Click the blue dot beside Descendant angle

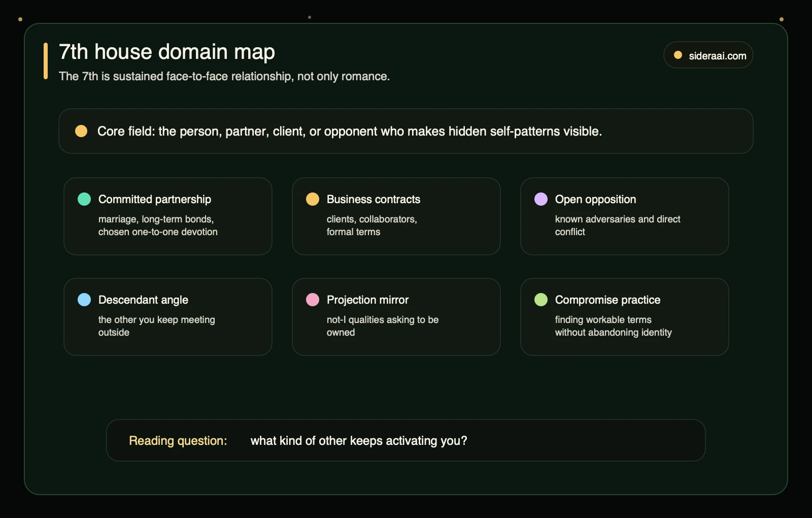point(84,300)
